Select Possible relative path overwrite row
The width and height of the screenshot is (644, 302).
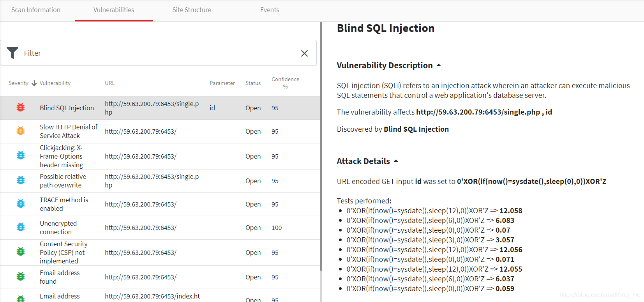(160, 181)
